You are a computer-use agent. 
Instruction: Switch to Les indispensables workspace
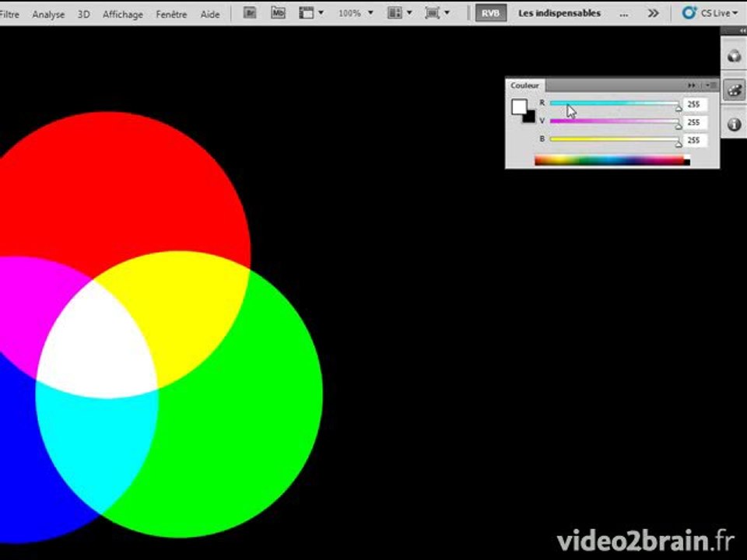pyautogui.click(x=559, y=13)
